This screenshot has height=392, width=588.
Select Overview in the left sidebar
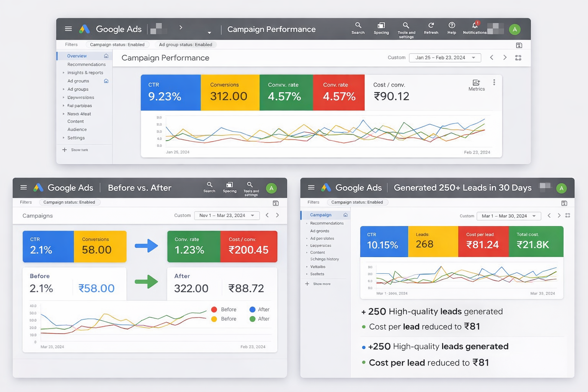[77, 56]
